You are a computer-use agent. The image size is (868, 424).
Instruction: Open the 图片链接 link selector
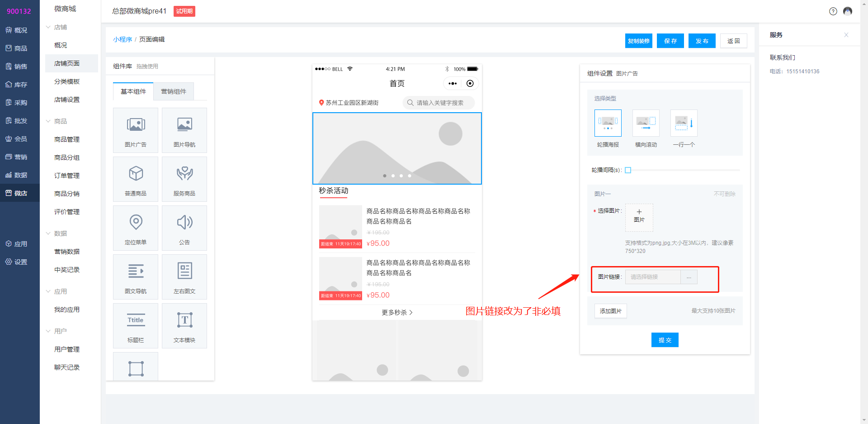(x=689, y=277)
